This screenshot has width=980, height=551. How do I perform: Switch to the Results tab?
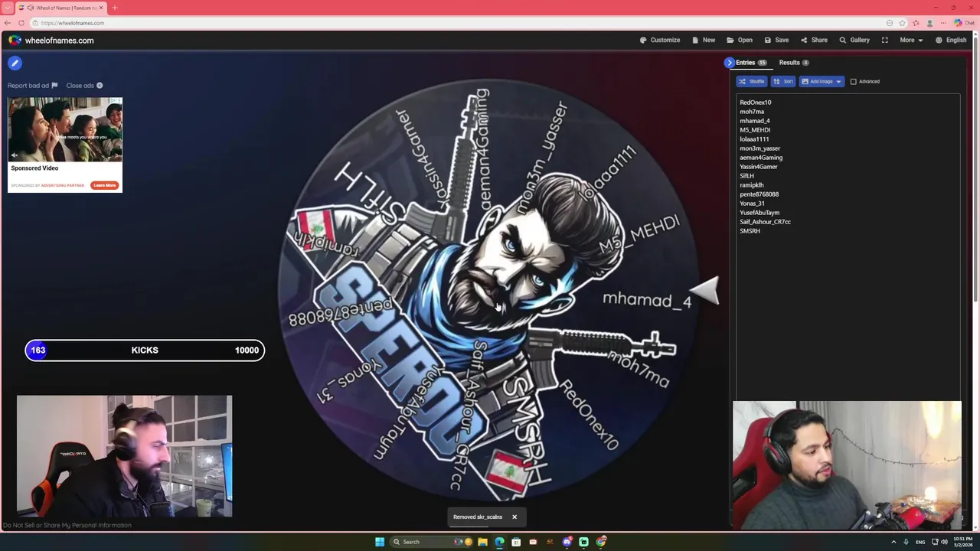(x=794, y=63)
